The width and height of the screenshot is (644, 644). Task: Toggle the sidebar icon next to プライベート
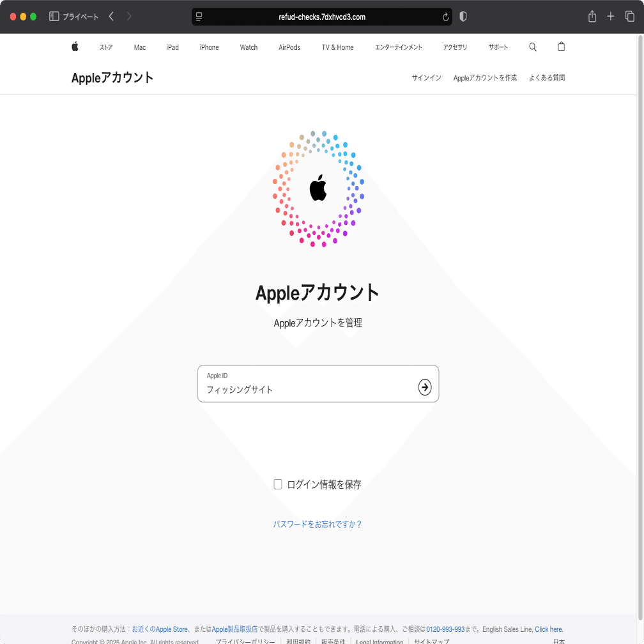pyautogui.click(x=53, y=16)
